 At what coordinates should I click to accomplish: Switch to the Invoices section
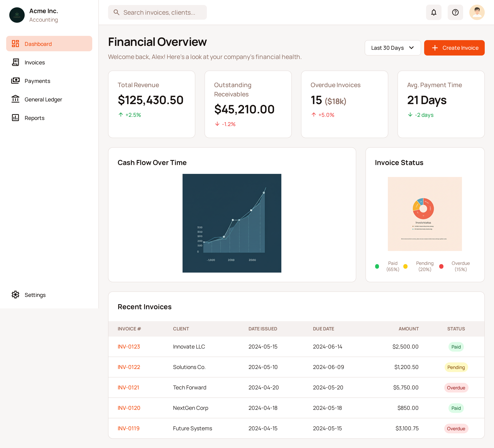[x=34, y=62]
